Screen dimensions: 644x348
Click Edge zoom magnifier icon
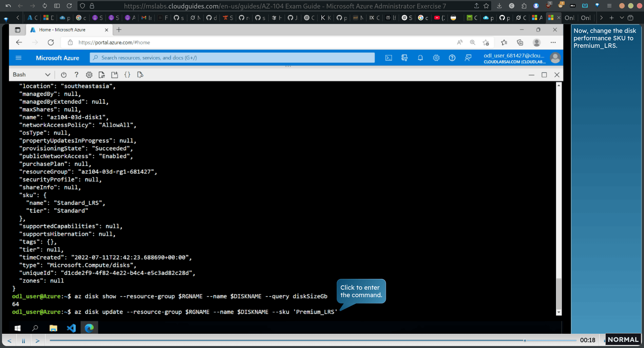tap(472, 42)
